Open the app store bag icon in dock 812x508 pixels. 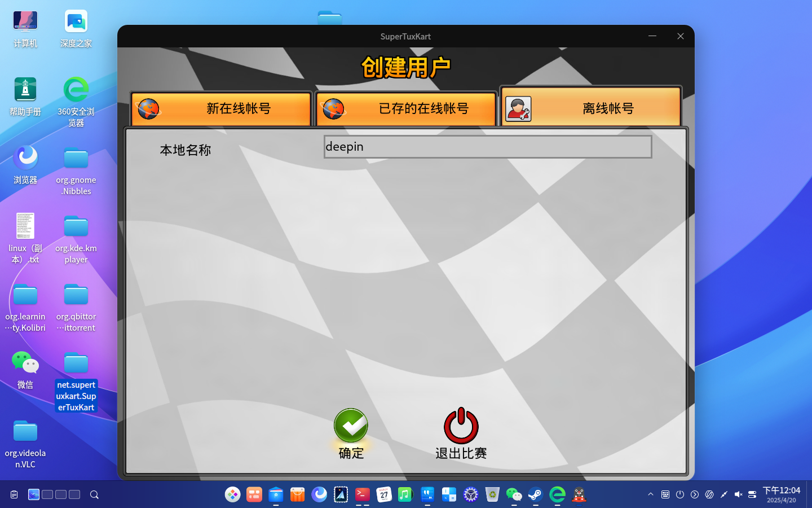pyautogui.click(x=297, y=494)
